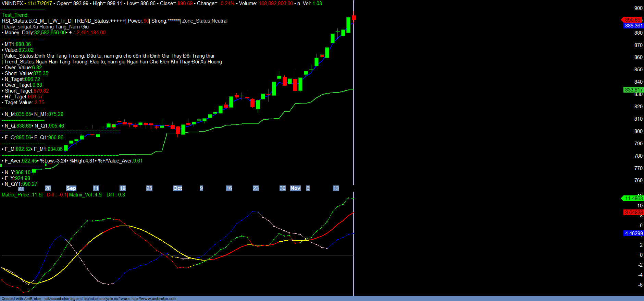Click the Oct month marker on date axis
The width and height of the screenshot is (644, 301).
click(x=177, y=188)
